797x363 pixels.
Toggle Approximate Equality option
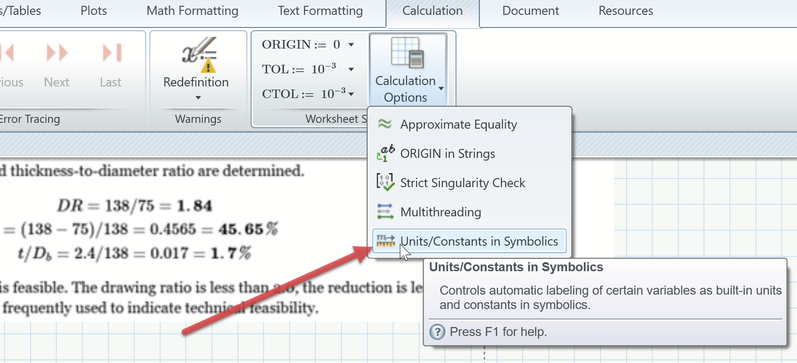(x=469, y=124)
